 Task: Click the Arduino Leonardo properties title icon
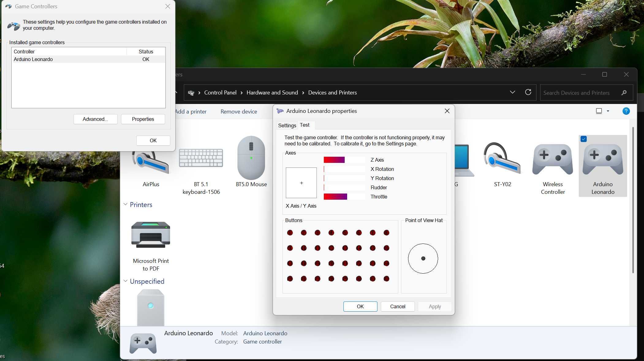coord(280,111)
